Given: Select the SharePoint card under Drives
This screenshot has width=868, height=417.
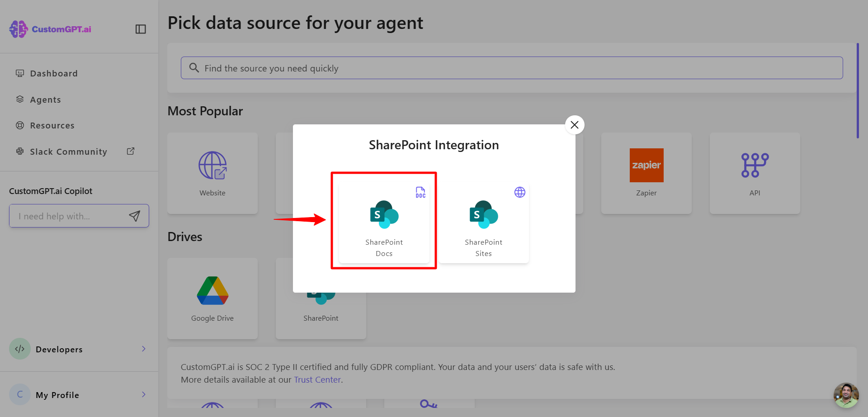Looking at the screenshot, I should 321,316.
